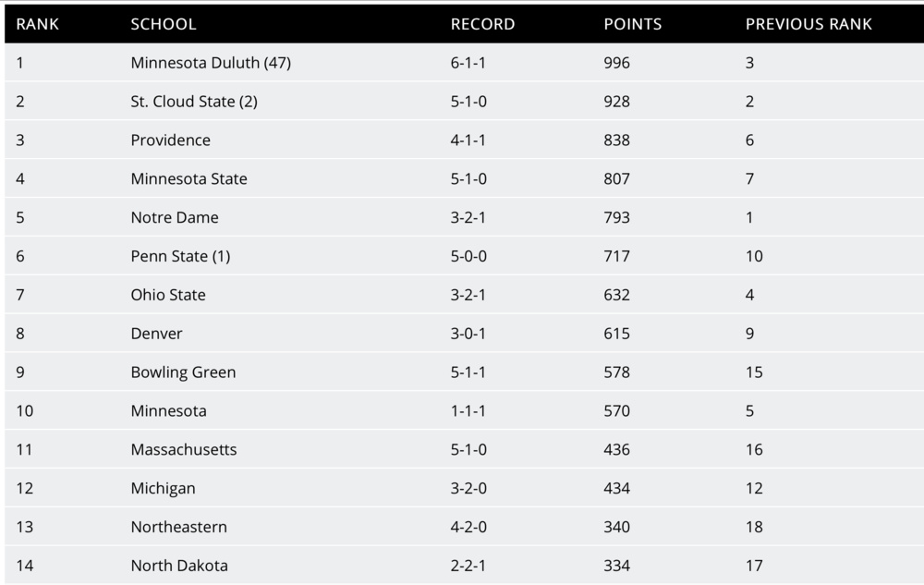Select the St. Cloud State (2) entry
This screenshot has width=924, height=585.
click(x=194, y=102)
